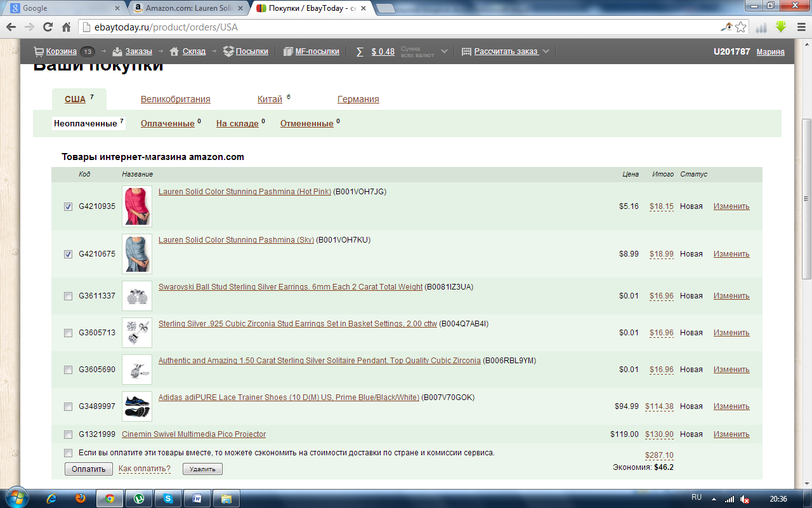The width and height of the screenshot is (812, 508).
Task: Check the Cubic Zirconia Stud Earrings checkbox
Action: [x=68, y=333]
